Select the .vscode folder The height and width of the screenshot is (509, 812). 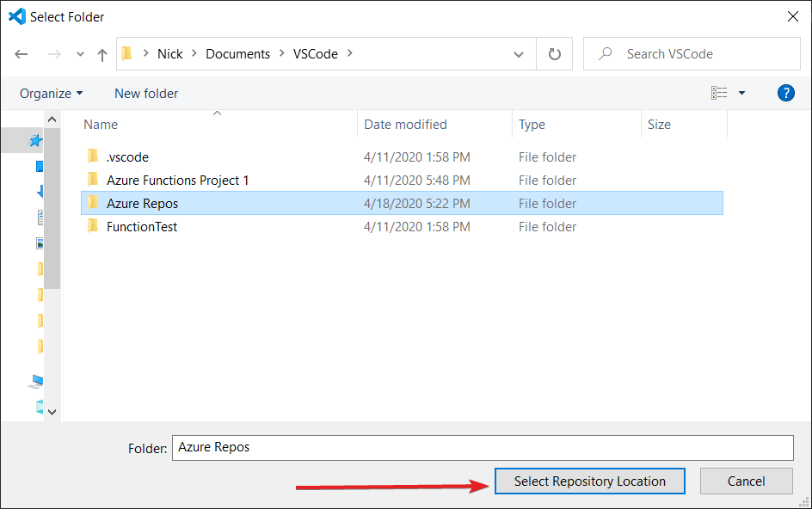tap(127, 156)
